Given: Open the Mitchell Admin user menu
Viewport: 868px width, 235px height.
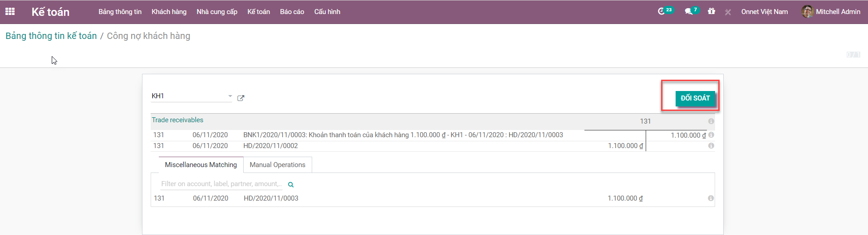Looking at the screenshot, I should 831,12.
